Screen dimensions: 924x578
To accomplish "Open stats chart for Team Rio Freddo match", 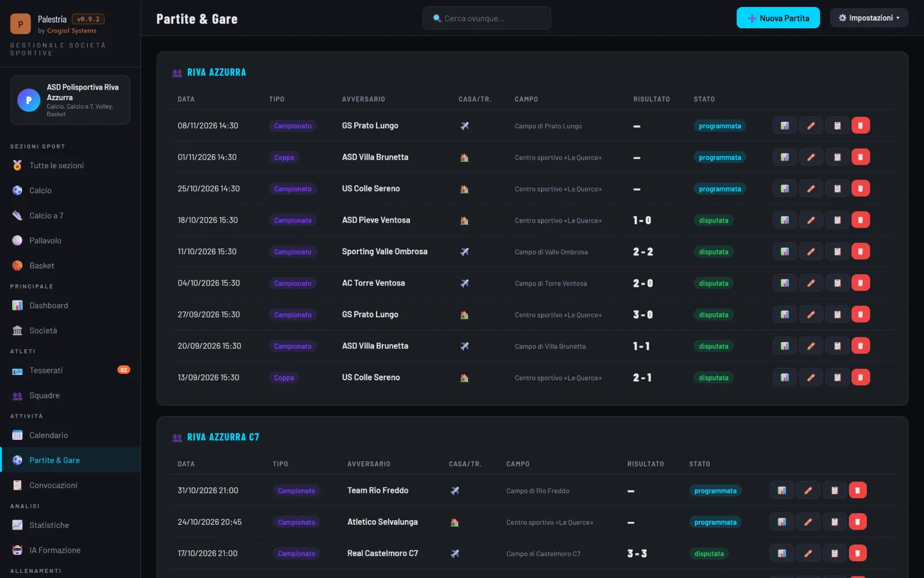I will 781,490.
